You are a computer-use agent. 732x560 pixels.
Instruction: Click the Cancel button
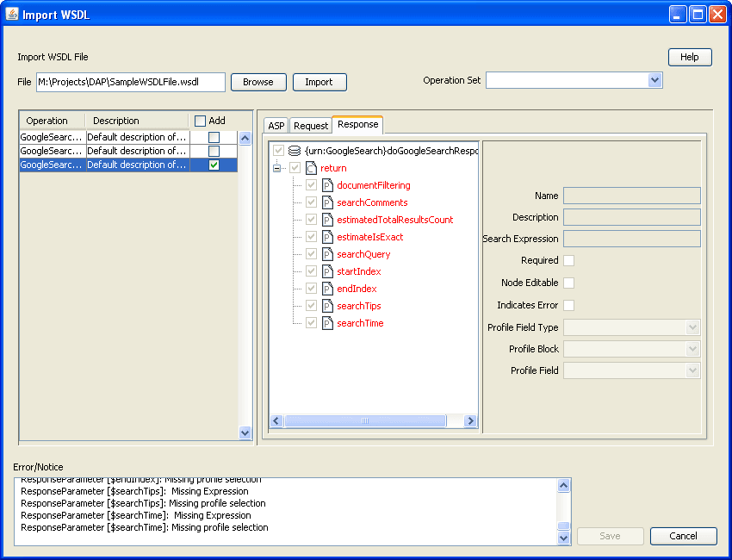click(683, 536)
